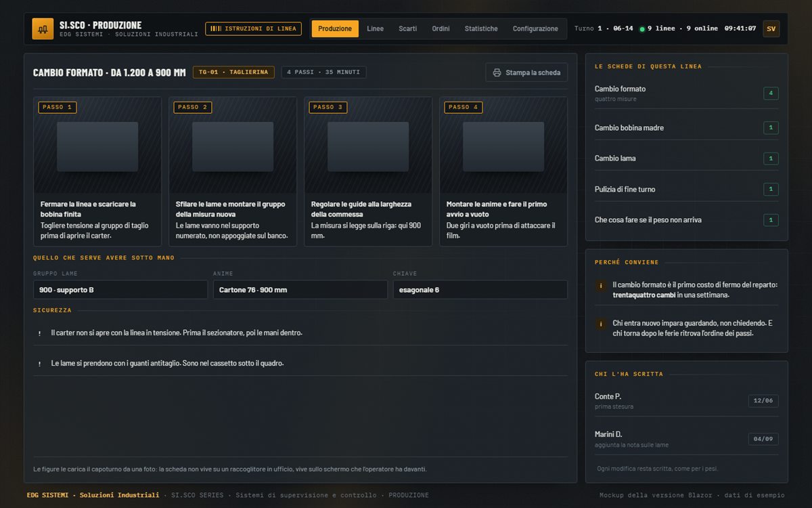812x508 pixels.
Task: Open the Statistiche tab
Action: click(x=481, y=28)
